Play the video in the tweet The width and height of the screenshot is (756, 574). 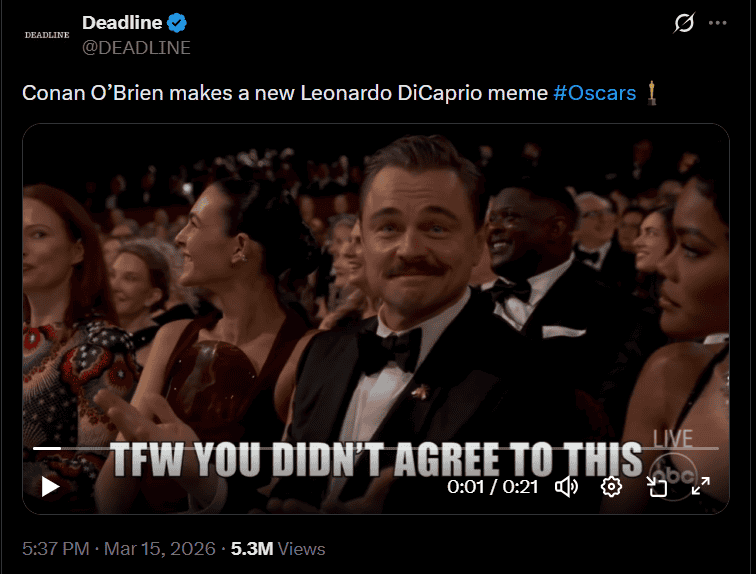click(50, 487)
